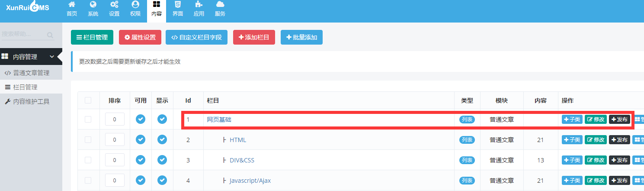
Task: Click the 批量添加 button
Action: pos(301,37)
